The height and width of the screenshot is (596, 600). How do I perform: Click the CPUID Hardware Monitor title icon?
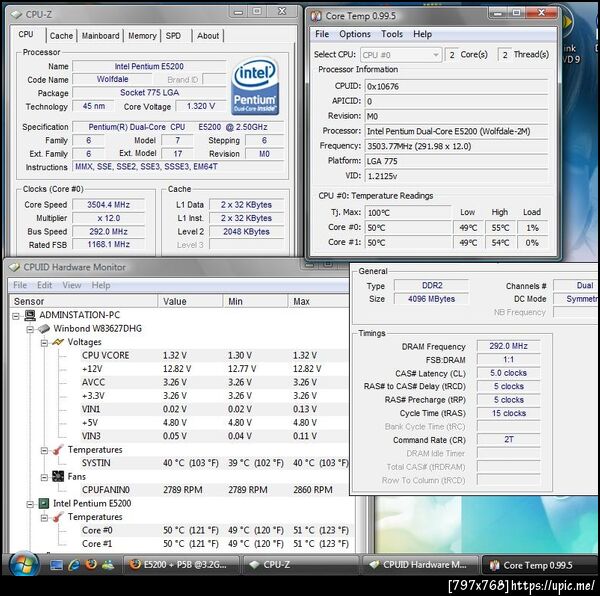(x=15, y=267)
